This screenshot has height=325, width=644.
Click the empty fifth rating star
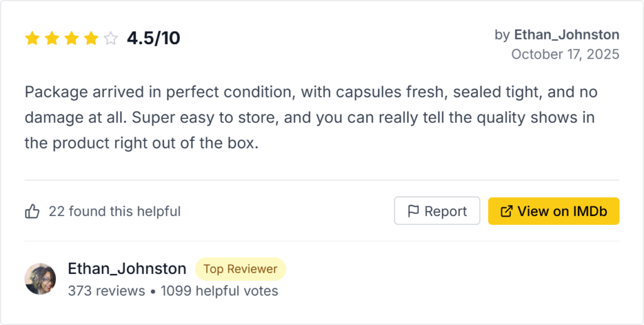[x=111, y=39]
